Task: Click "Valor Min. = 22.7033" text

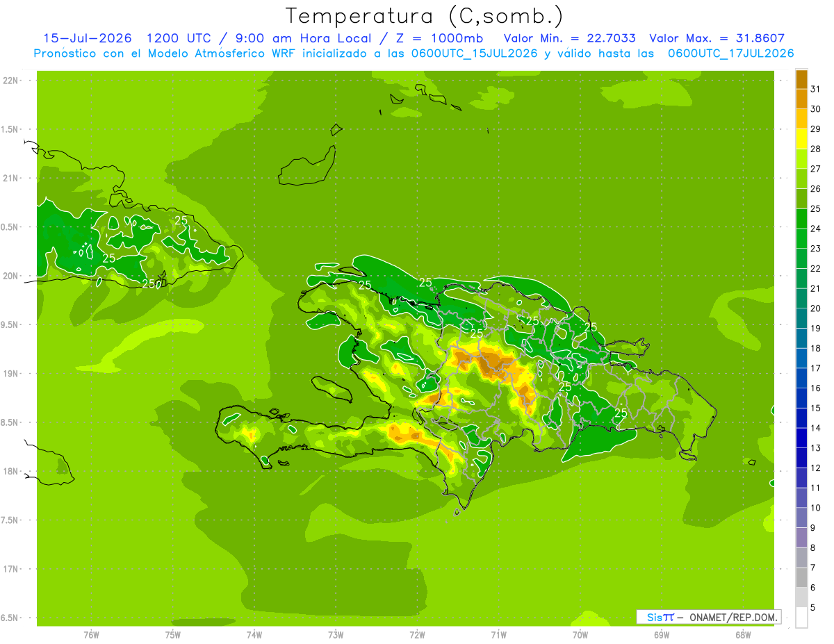Action: [x=569, y=38]
